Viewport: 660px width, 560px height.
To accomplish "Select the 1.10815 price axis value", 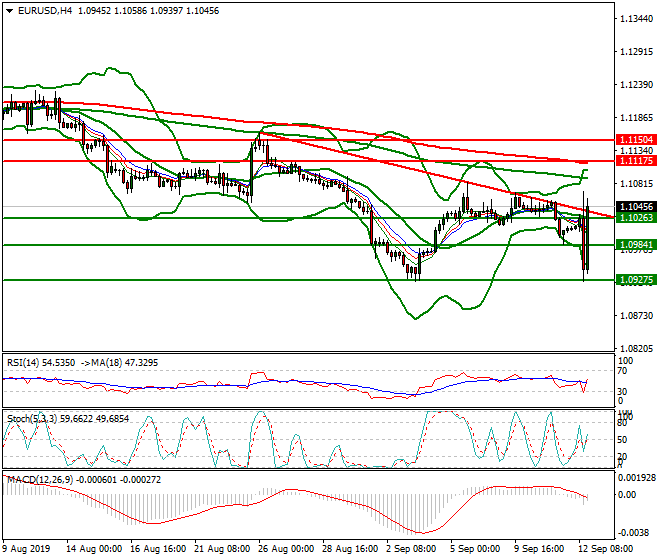I will [636, 184].
